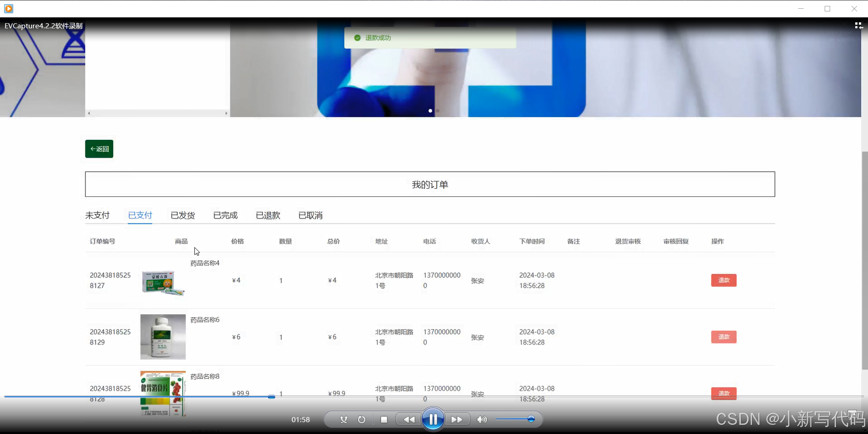Pause the video playback
Screen dimensions: 868x434
pyautogui.click(x=433, y=419)
